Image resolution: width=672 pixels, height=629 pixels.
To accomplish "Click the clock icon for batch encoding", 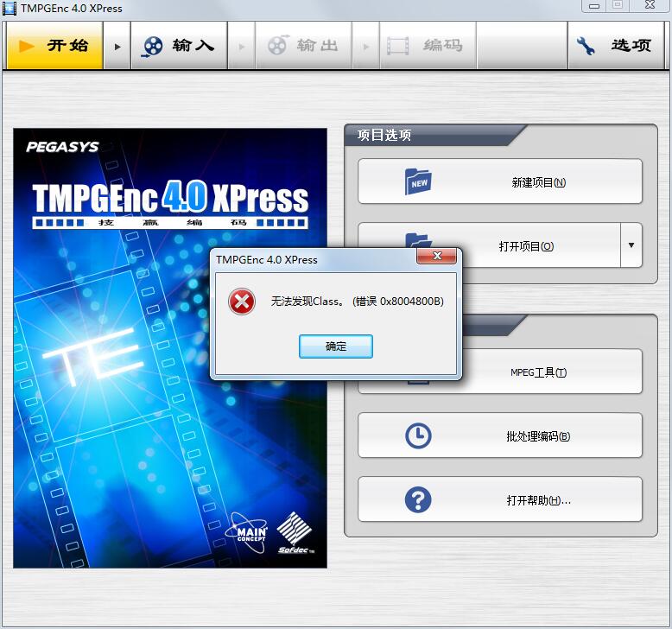I will click(418, 436).
